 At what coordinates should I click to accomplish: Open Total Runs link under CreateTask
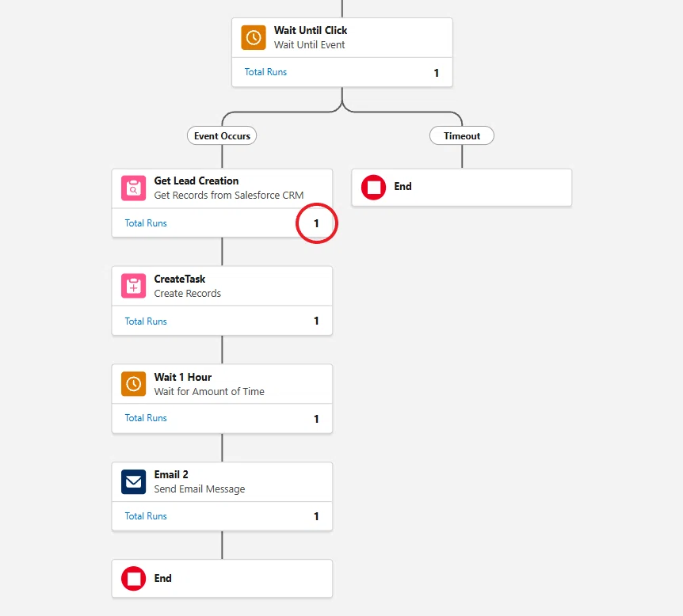[x=146, y=321]
